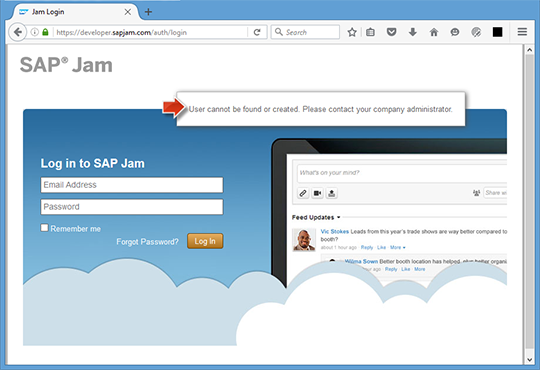Click Reply under Vic Stokes post
This screenshot has height=370, width=540.
click(367, 247)
